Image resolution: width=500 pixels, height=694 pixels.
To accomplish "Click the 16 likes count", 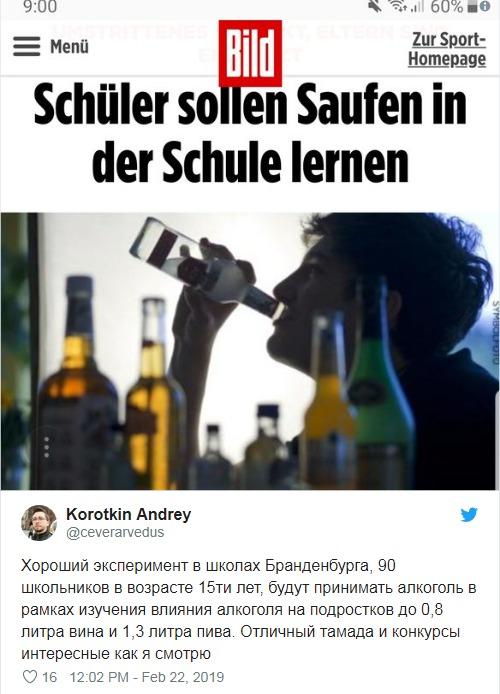I will pyautogui.click(x=50, y=677).
